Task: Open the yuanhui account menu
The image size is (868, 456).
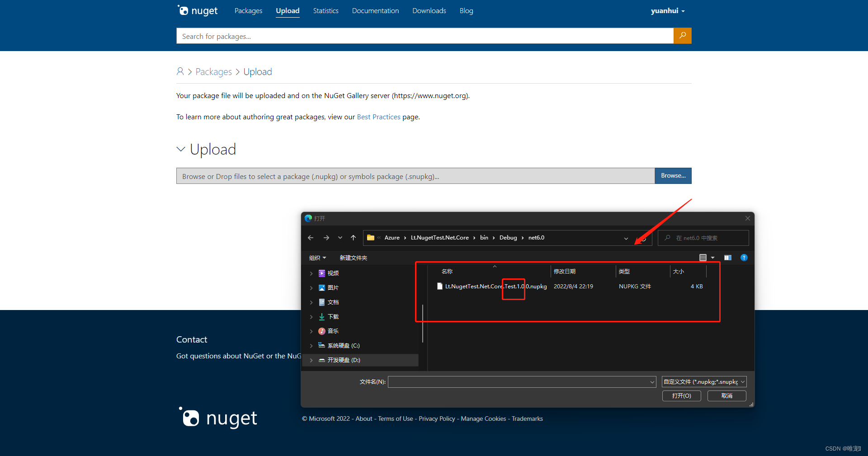Action: (x=668, y=10)
